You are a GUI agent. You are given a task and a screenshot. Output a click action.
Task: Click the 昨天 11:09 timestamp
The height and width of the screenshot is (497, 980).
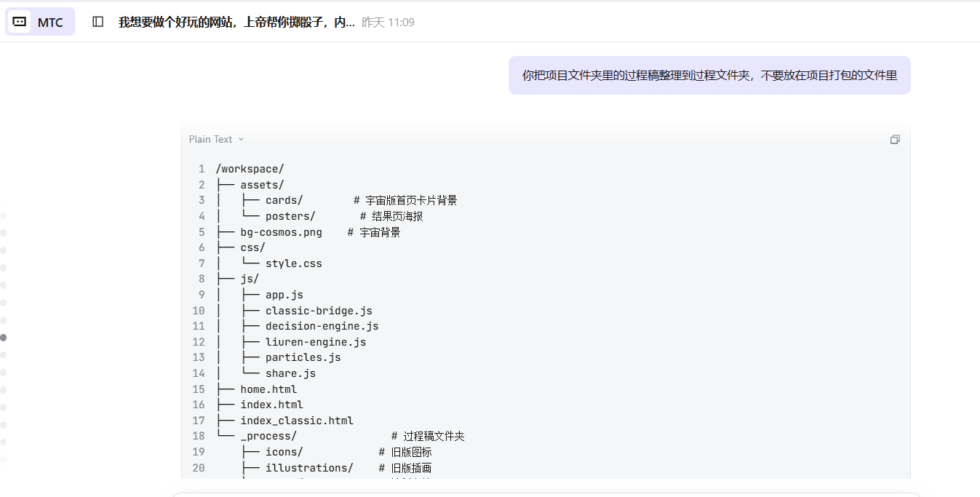[388, 23]
